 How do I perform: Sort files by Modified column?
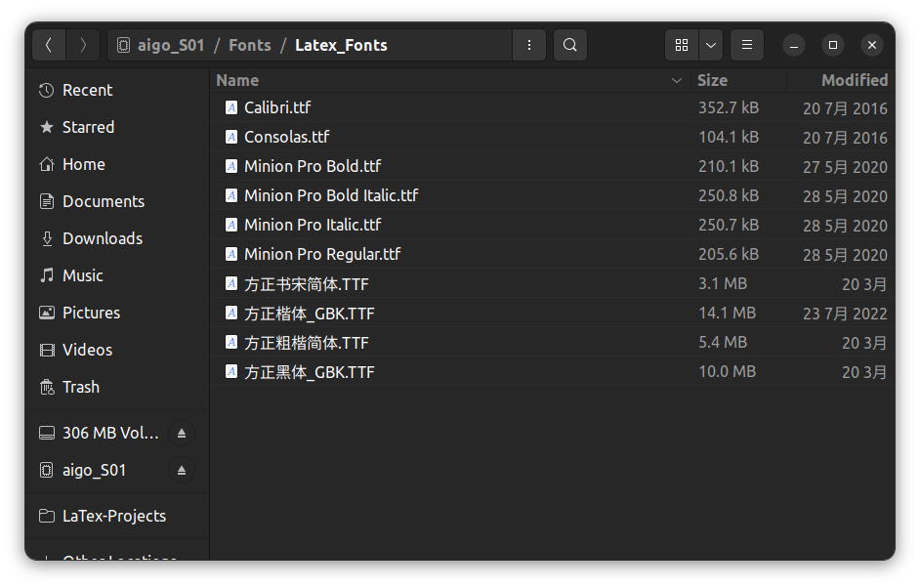(x=854, y=80)
